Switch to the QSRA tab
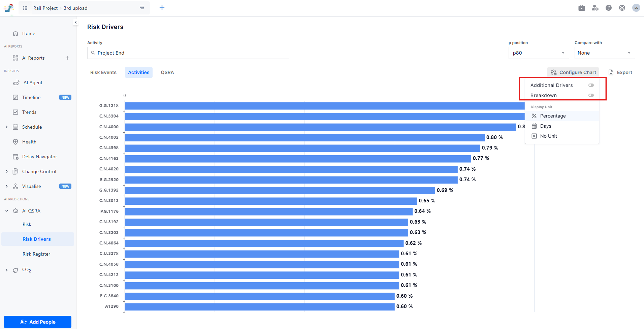 pos(167,72)
